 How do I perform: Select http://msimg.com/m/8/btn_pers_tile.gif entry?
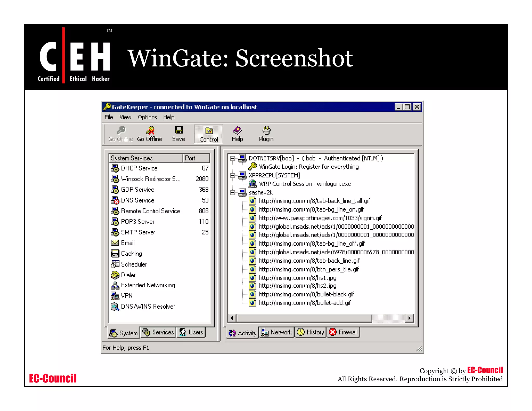tap(309, 269)
